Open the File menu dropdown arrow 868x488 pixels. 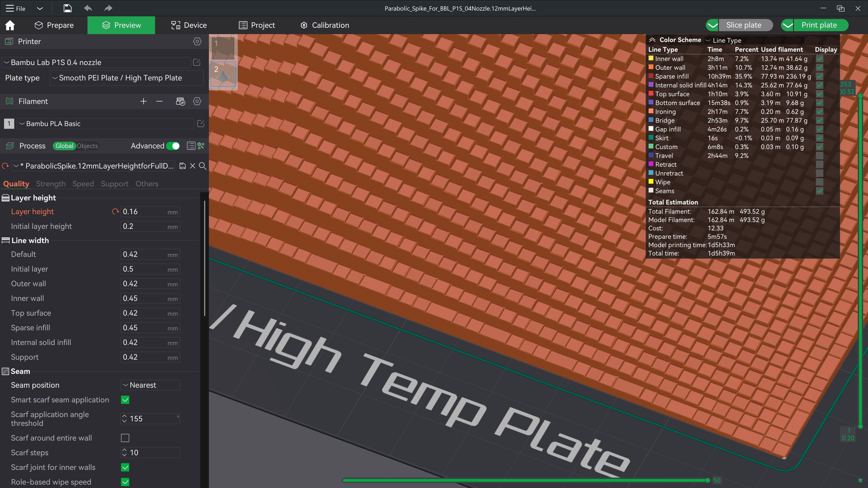tap(40, 8)
